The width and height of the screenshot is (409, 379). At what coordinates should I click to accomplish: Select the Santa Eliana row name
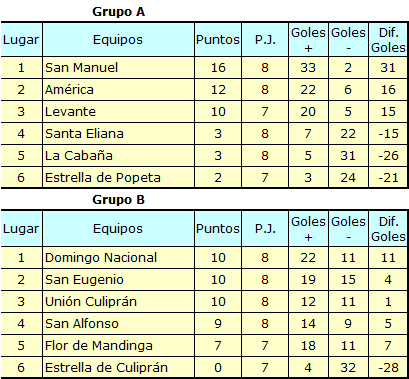(84, 134)
